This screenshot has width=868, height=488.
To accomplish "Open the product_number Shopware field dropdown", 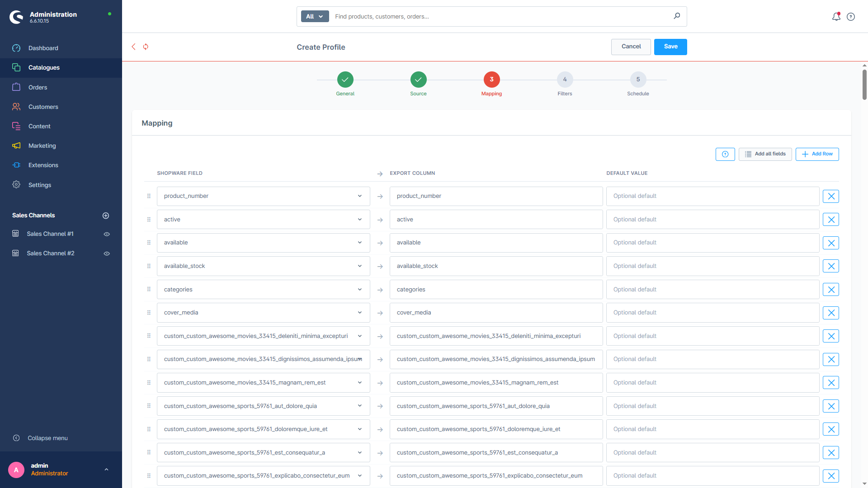I will click(x=263, y=196).
